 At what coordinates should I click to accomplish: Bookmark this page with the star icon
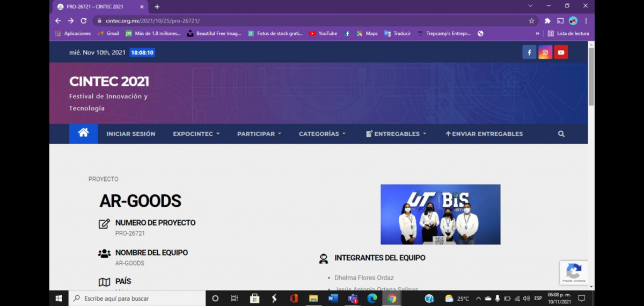pyautogui.click(x=531, y=21)
